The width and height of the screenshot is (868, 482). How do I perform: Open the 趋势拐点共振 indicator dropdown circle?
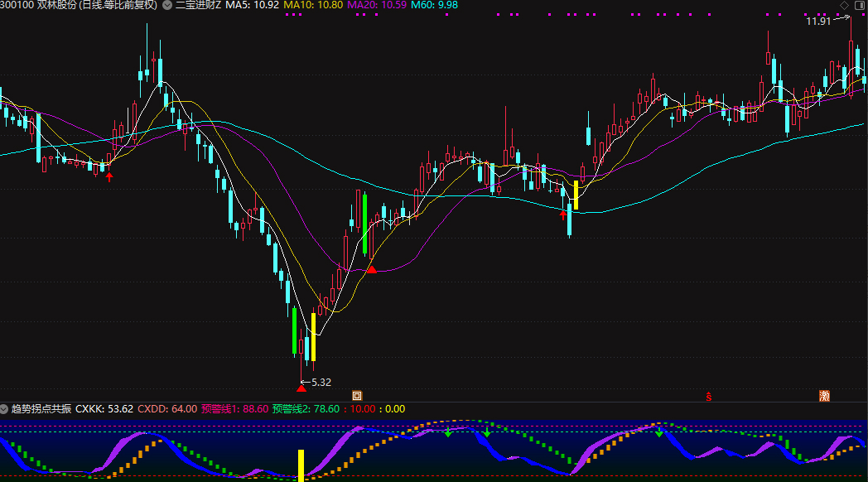click(x=4, y=409)
